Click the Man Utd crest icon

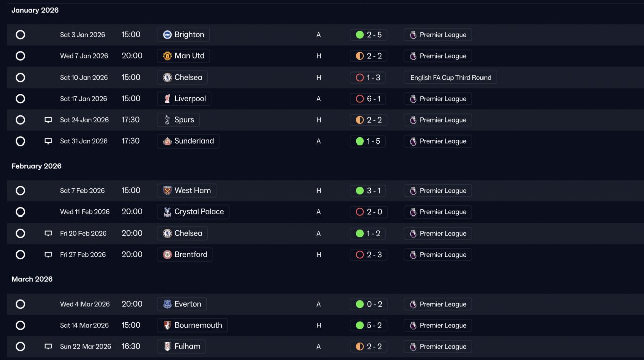pos(167,56)
